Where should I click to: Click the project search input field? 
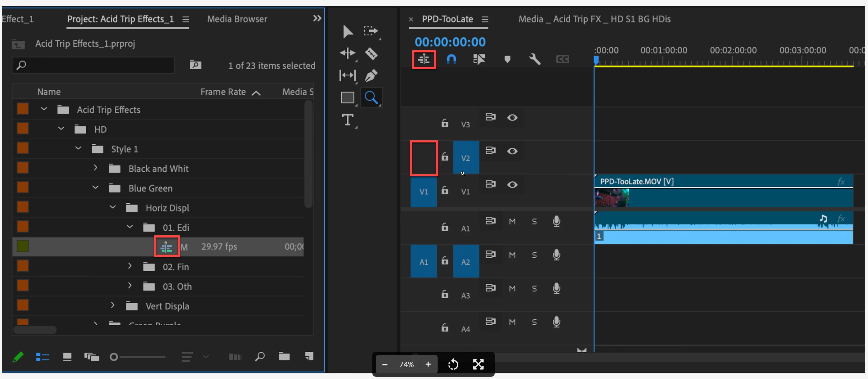98,65
